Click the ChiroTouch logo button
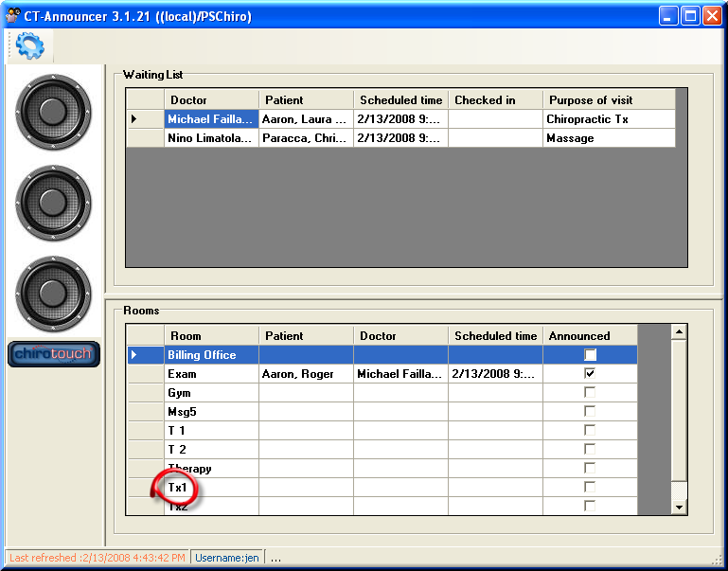 [x=54, y=354]
